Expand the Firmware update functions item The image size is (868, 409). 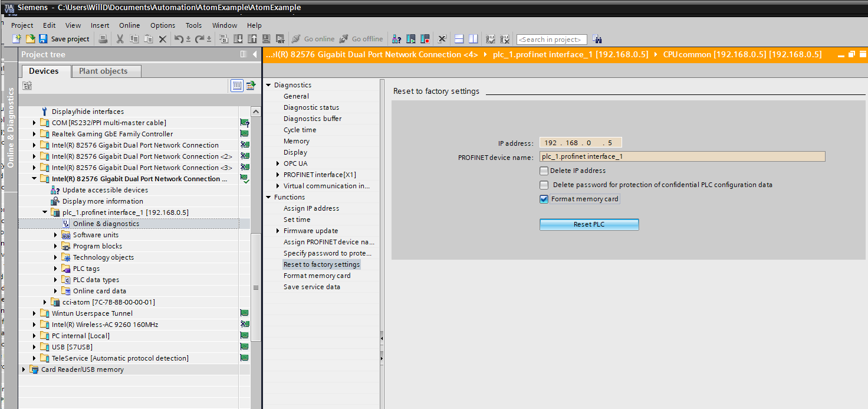[x=278, y=231]
